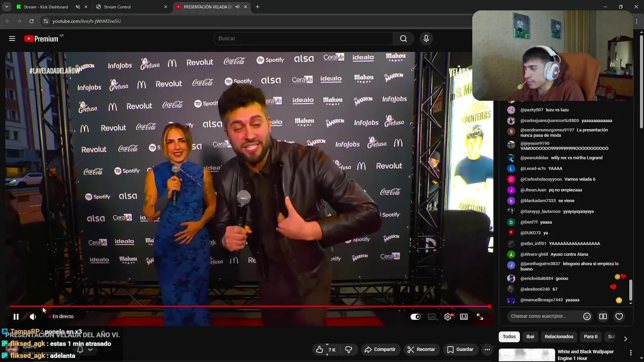
Task: Seek on the red video progress bar
Action: 250,306
